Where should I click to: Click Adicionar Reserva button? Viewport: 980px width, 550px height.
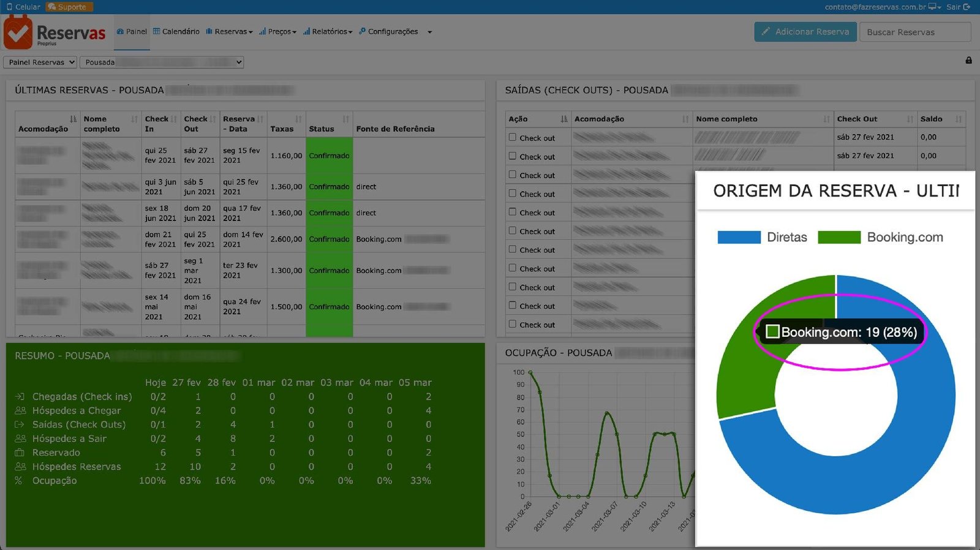(805, 32)
